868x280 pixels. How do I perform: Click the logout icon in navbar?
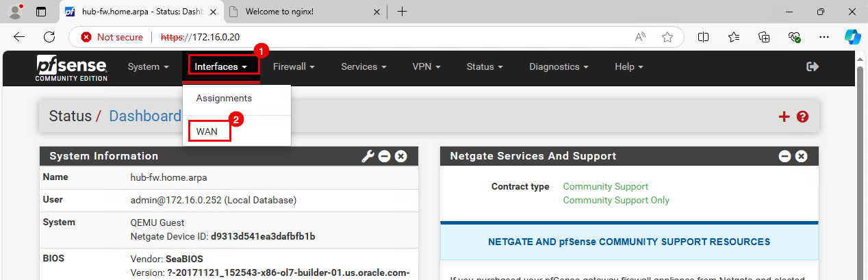(x=813, y=66)
